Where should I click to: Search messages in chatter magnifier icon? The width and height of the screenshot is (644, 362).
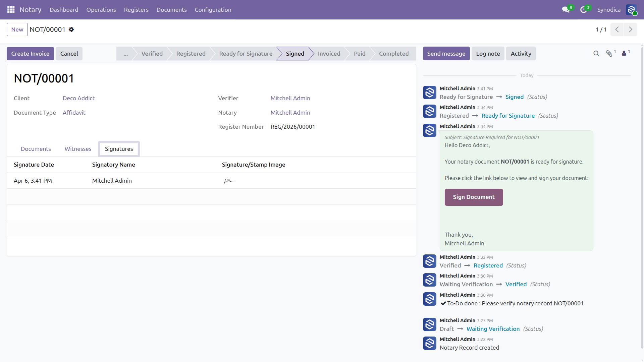[x=596, y=54]
